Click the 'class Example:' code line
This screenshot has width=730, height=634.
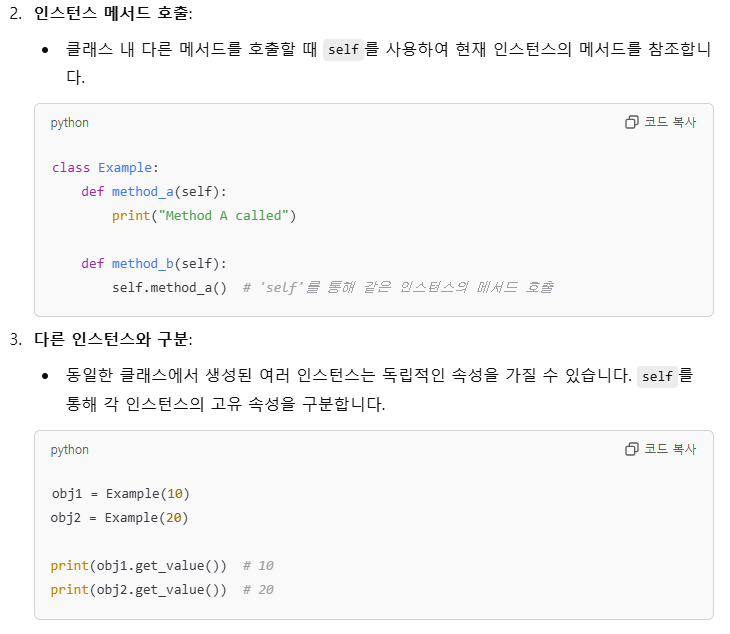click(x=105, y=167)
